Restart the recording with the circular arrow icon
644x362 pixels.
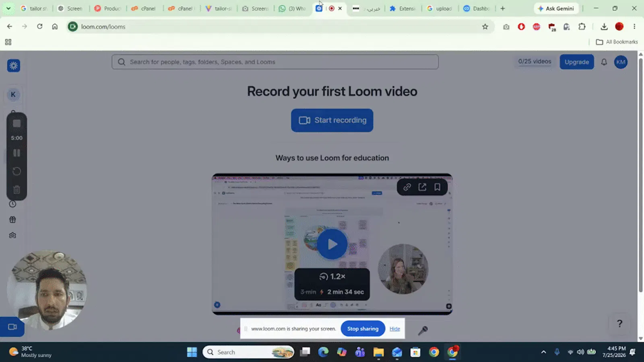pyautogui.click(x=17, y=171)
